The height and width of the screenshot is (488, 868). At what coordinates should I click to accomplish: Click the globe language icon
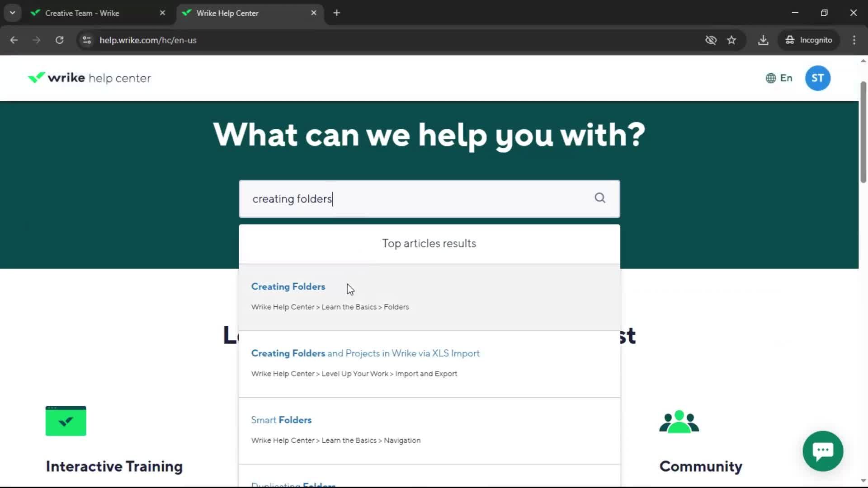click(x=771, y=78)
